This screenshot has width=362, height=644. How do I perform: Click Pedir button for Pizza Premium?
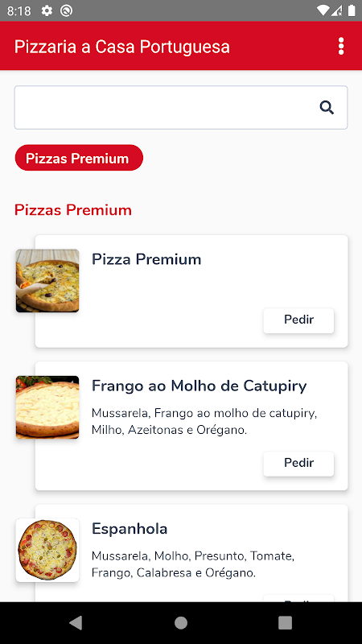click(298, 320)
